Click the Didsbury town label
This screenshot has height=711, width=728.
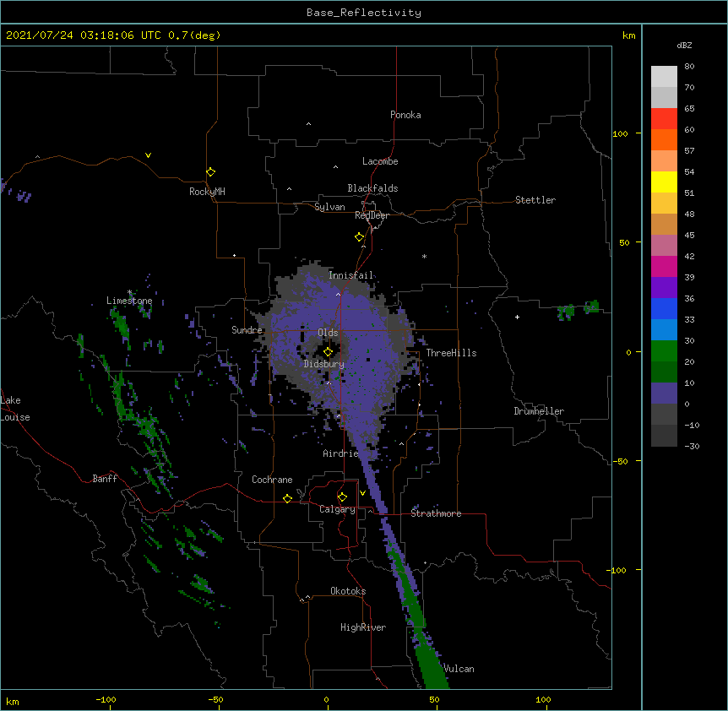click(x=324, y=364)
